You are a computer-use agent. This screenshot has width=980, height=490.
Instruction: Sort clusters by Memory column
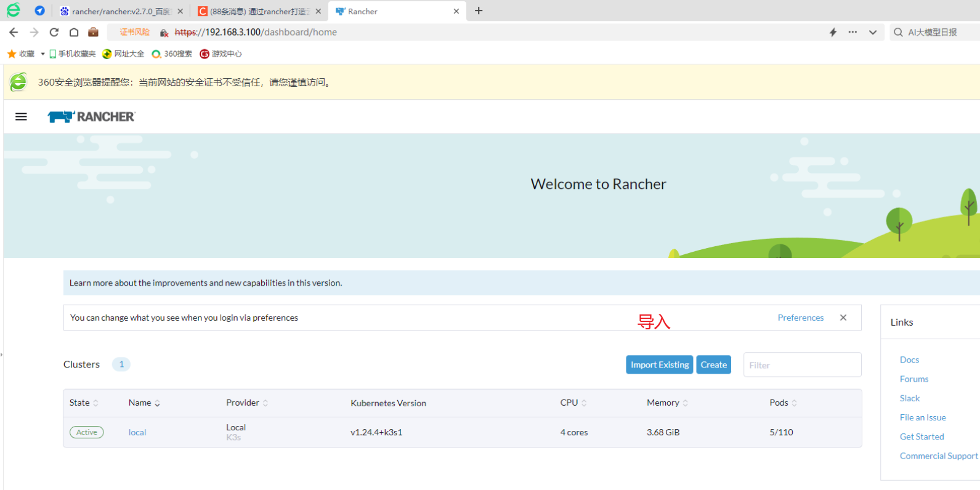pos(667,403)
